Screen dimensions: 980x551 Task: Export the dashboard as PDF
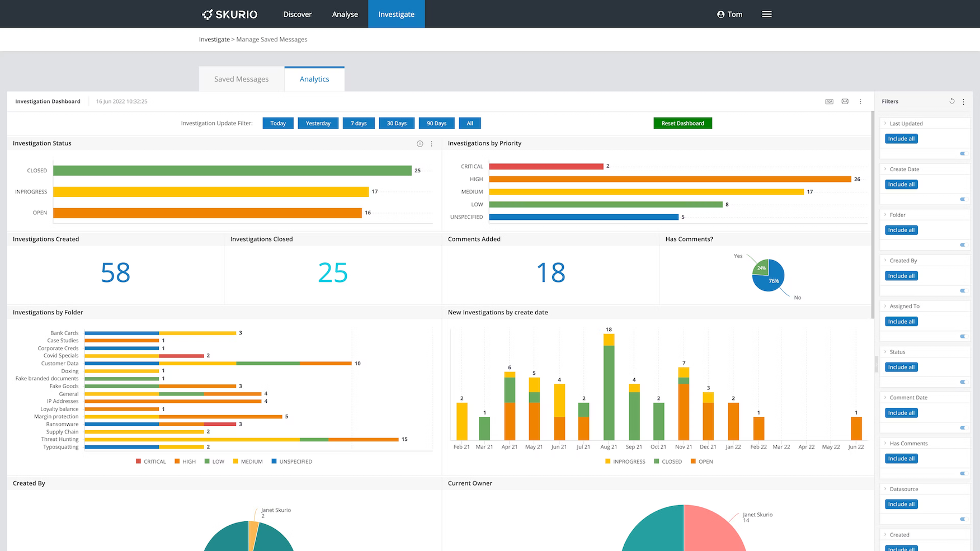829,102
